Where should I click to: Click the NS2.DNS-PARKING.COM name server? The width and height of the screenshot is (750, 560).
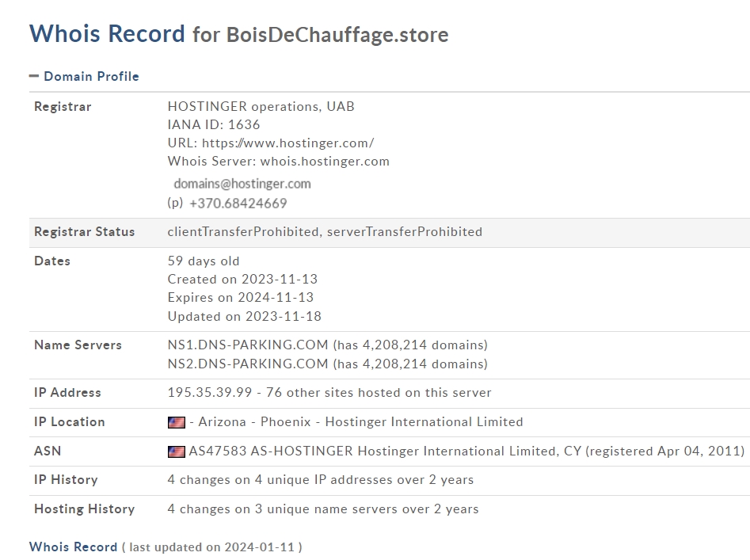[248, 364]
